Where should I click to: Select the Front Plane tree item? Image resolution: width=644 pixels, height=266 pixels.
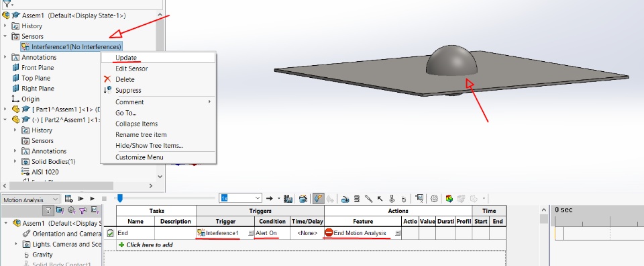point(34,68)
